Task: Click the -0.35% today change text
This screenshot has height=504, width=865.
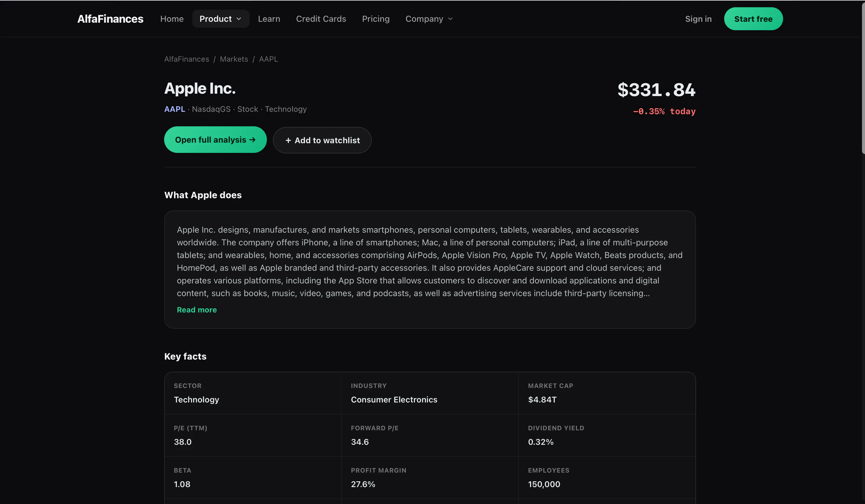Action: tap(664, 111)
